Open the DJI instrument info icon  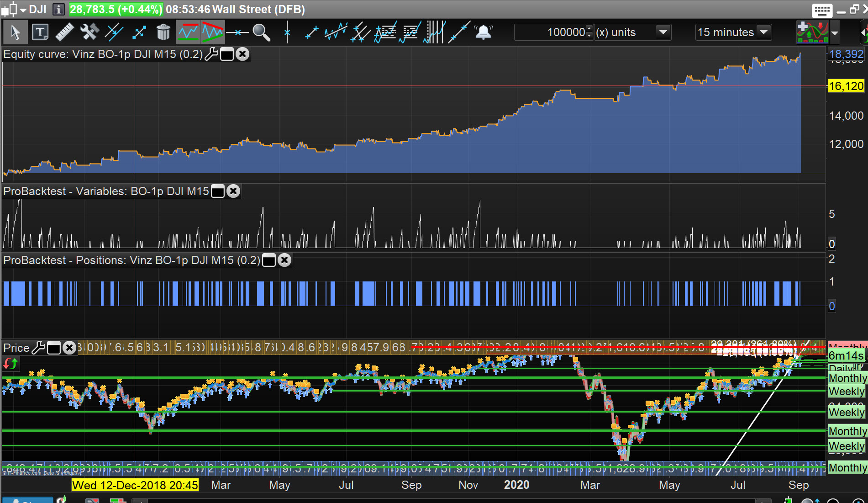click(x=58, y=9)
